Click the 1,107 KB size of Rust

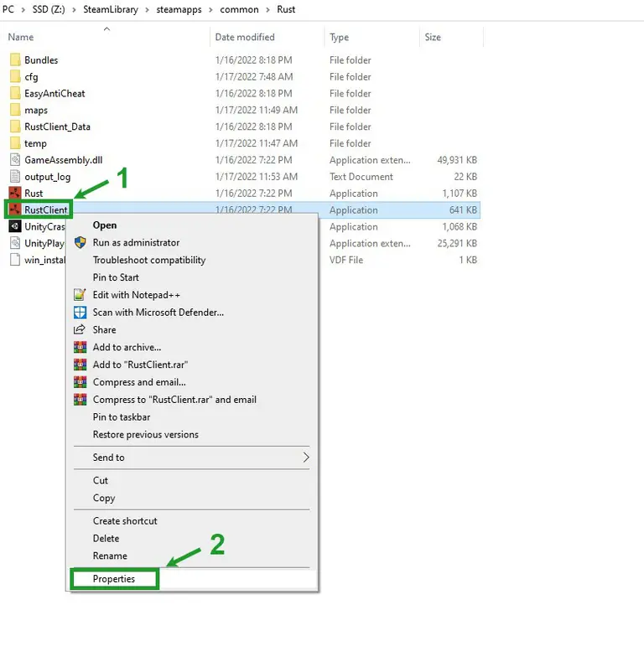(460, 193)
